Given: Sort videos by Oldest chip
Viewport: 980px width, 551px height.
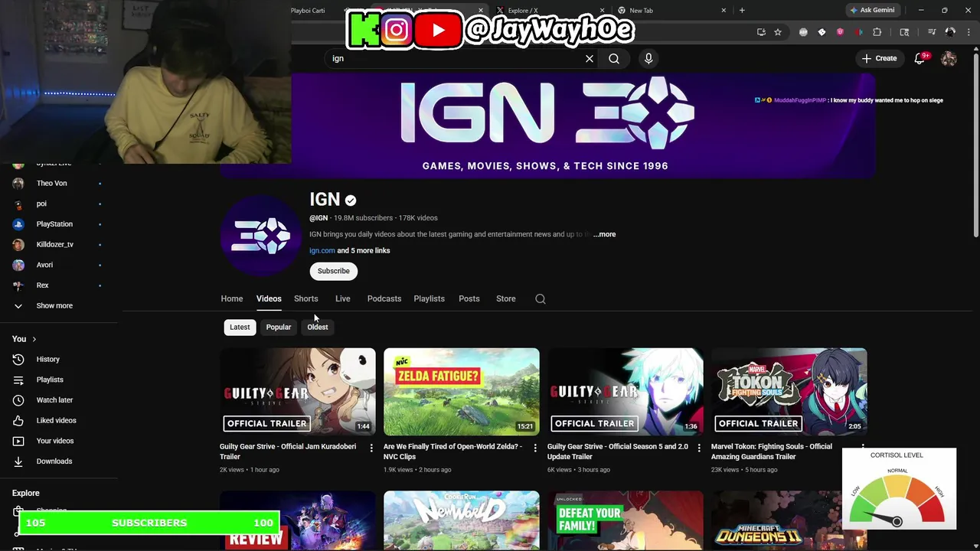Looking at the screenshot, I should (x=318, y=327).
